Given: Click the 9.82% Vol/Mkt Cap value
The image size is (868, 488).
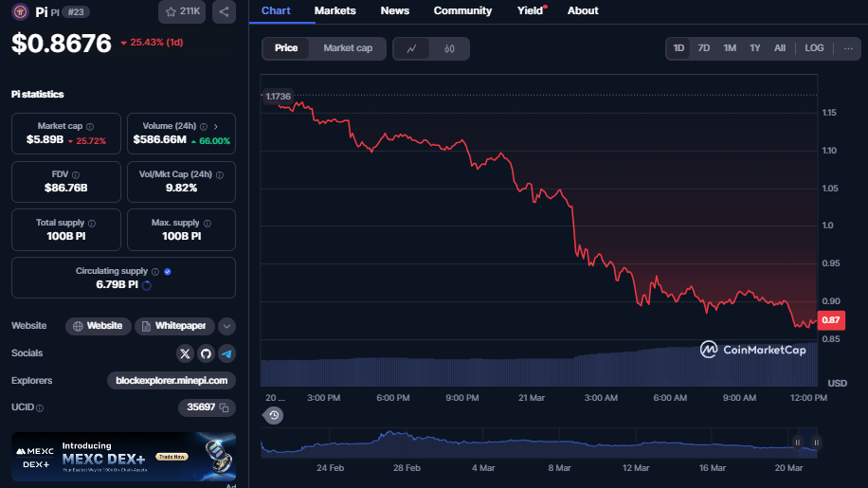Looking at the screenshot, I should tap(182, 189).
